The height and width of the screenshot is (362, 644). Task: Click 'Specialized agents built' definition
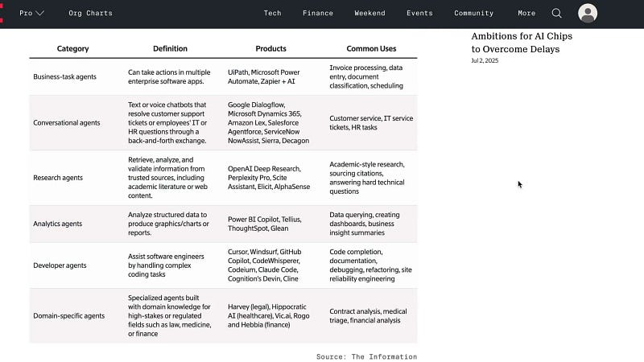coord(169,315)
